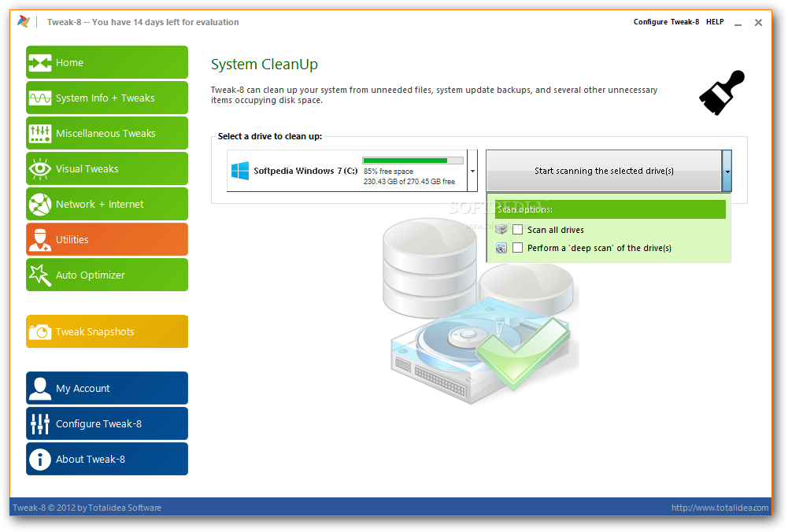Click the Visual Tweaks eye icon
The height and width of the screenshot is (532, 788).
39,168
